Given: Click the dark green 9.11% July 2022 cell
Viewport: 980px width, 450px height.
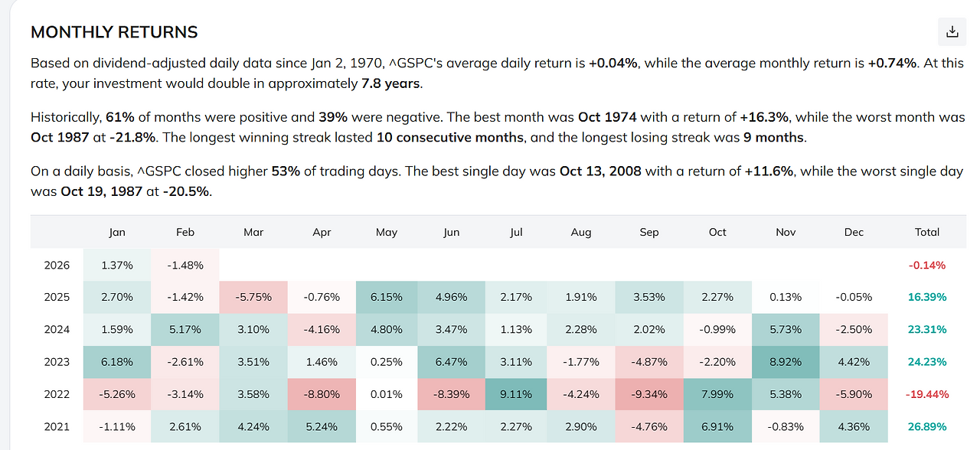Looking at the screenshot, I should [x=515, y=394].
